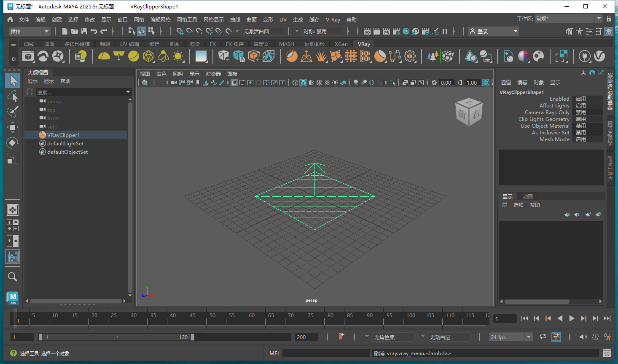Toggle wireframe shading in viewport toolbar
Viewport: 618px width, 364px height.
[295, 83]
